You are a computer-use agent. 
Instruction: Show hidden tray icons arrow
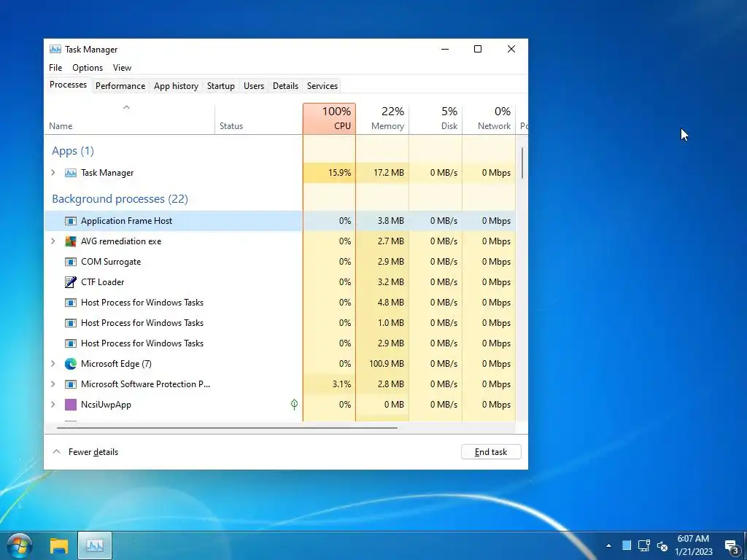608,545
